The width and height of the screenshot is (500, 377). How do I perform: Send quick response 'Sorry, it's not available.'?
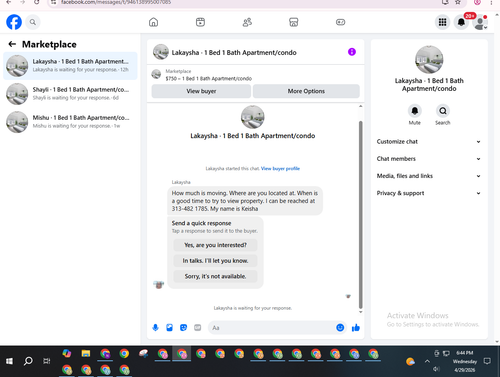(215, 276)
